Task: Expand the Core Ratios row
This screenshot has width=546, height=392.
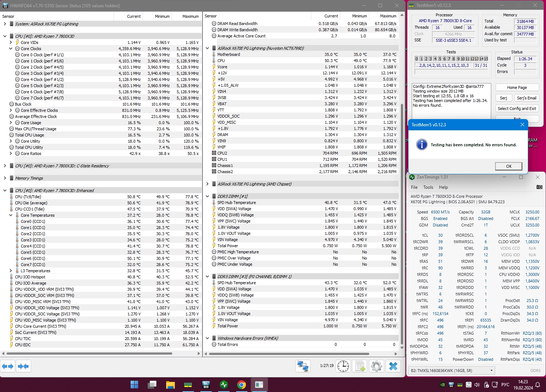Action: pyautogui.click(x=11, y=154)
